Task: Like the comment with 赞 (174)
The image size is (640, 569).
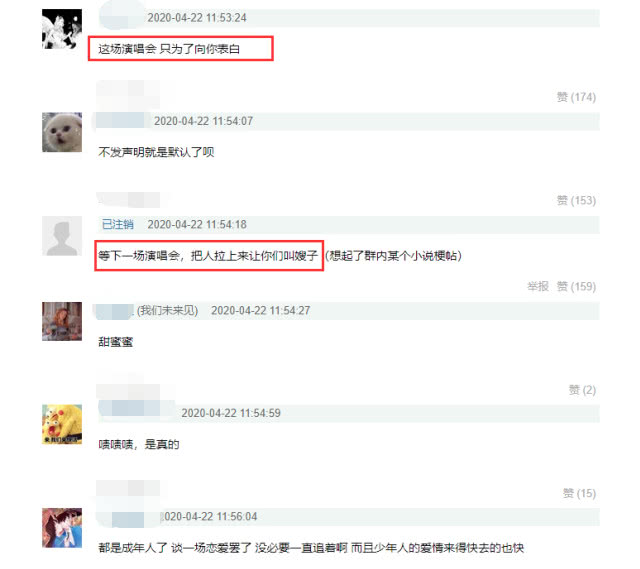Action: point(576,97)
